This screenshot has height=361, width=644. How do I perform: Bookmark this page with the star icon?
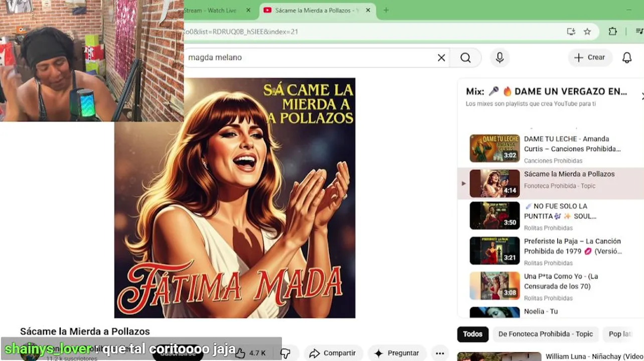pos(587,32)
